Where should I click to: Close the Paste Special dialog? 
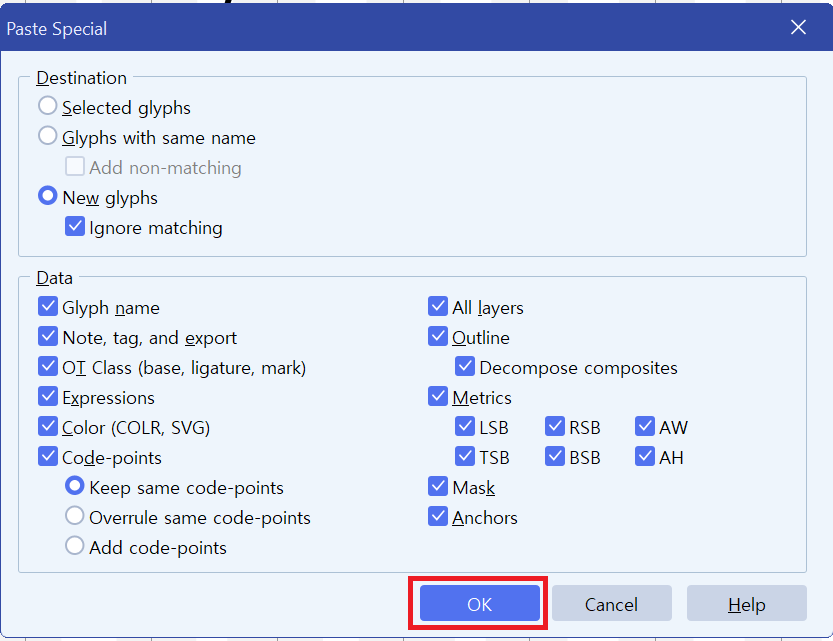798,27
